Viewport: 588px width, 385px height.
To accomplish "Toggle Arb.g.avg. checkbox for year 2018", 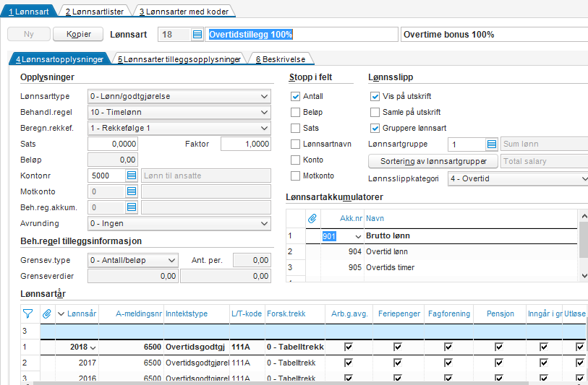I will pyautogui.click(x=349, y=347).
